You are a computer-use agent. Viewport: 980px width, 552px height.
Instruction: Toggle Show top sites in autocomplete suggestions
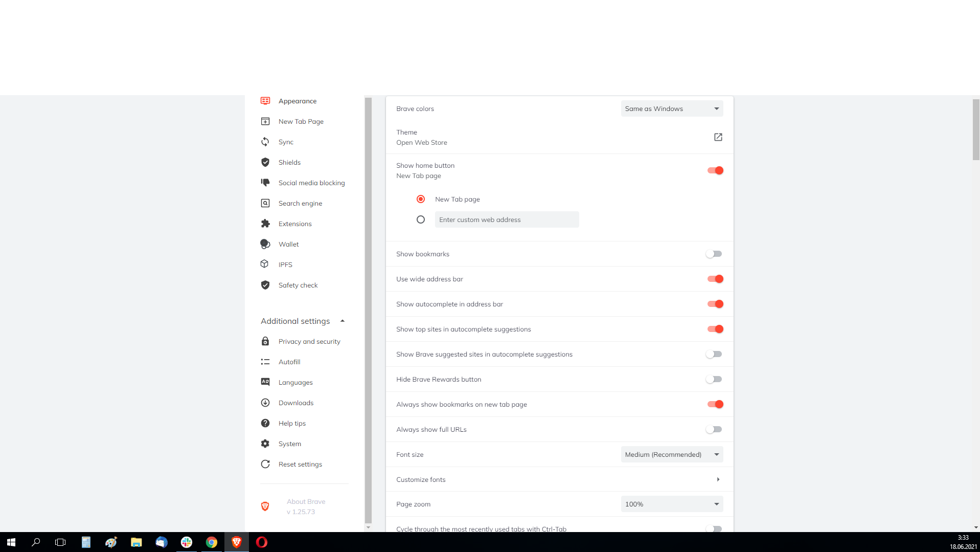coord(715,329)
